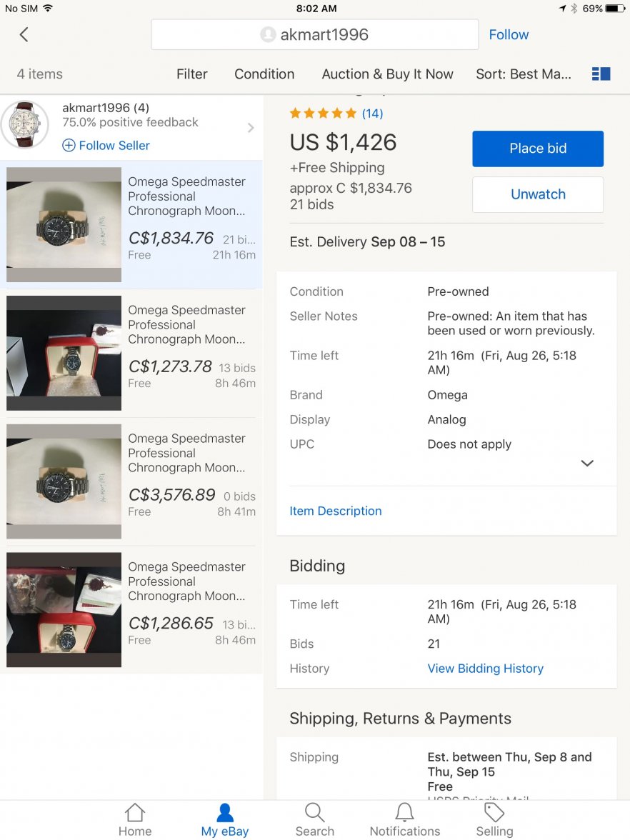Expand item specifics with the down chevron
Screen dimensions: 630x840
pyautogui.click(x=587, y=463)
